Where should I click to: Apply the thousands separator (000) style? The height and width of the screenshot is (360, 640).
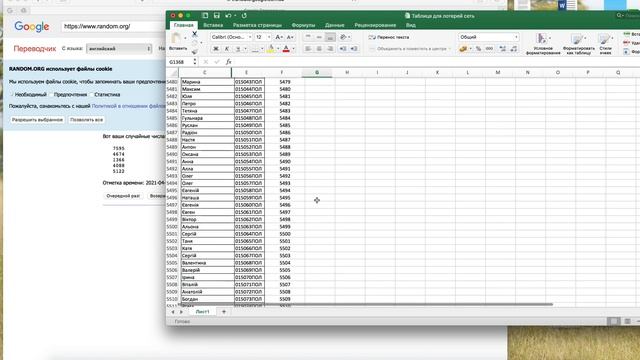(489, 49)
